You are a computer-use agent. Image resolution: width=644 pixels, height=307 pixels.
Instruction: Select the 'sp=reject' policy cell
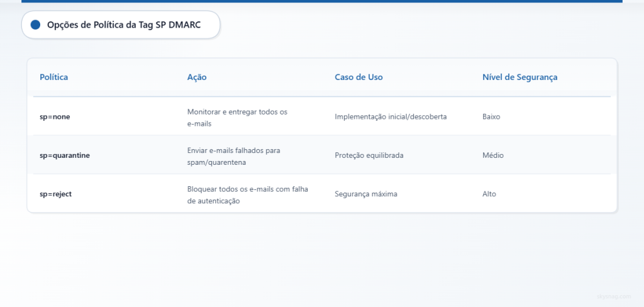56,194
